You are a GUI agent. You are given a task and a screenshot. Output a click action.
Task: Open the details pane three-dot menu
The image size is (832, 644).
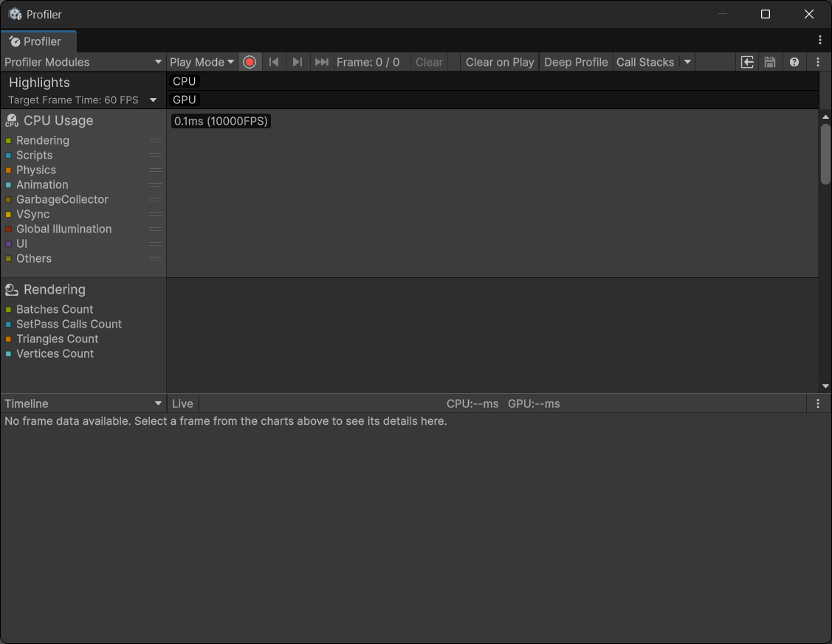pos(818,404)
